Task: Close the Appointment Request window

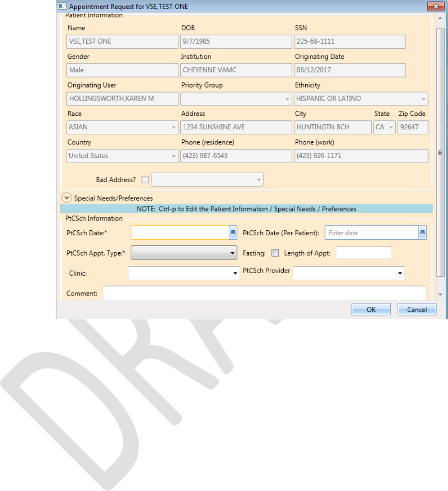Action: click(x=436, y=6)
